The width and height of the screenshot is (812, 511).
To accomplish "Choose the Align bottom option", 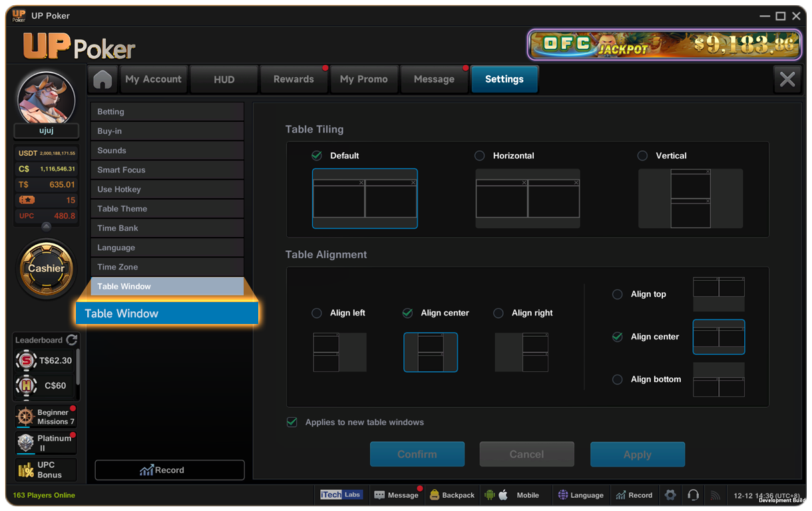I will (x=618, y=379).
